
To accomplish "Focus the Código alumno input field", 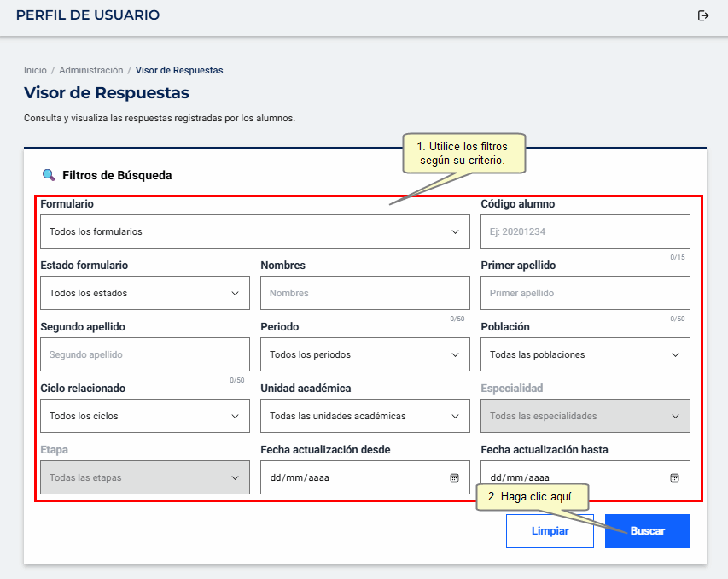I will (x=585, y=231).
